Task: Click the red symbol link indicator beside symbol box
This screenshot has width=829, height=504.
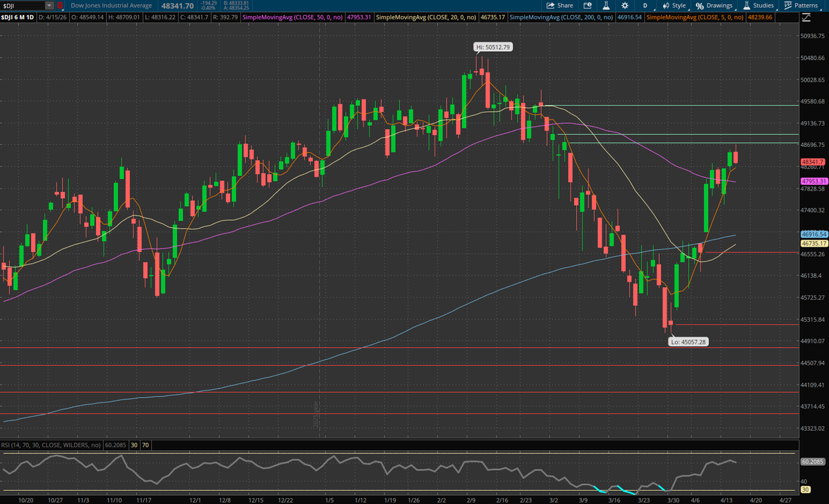Action: pos(59,6)
